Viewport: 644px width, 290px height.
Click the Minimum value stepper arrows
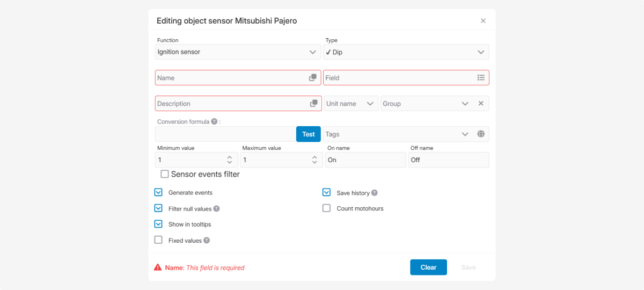pos(229,160)
